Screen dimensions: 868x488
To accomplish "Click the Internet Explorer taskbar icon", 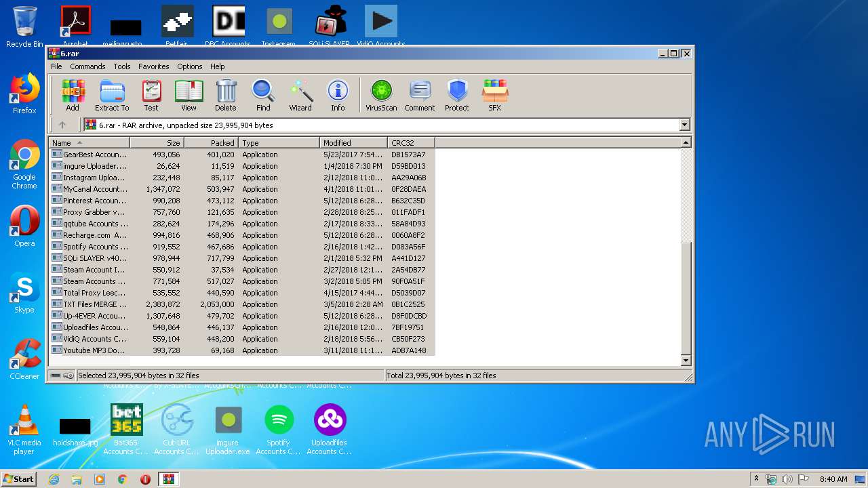I will click(54, 479).
